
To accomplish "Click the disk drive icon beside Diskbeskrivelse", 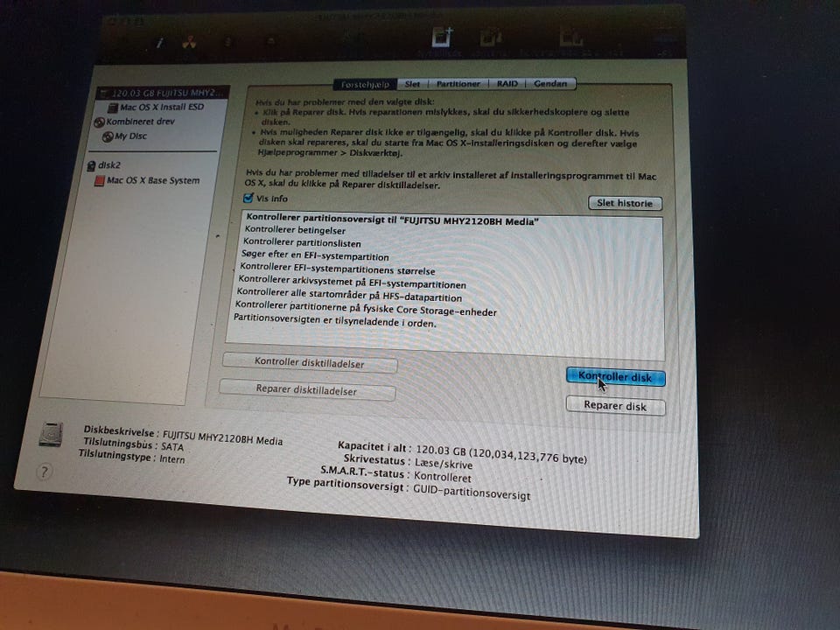I will point(52,435).
